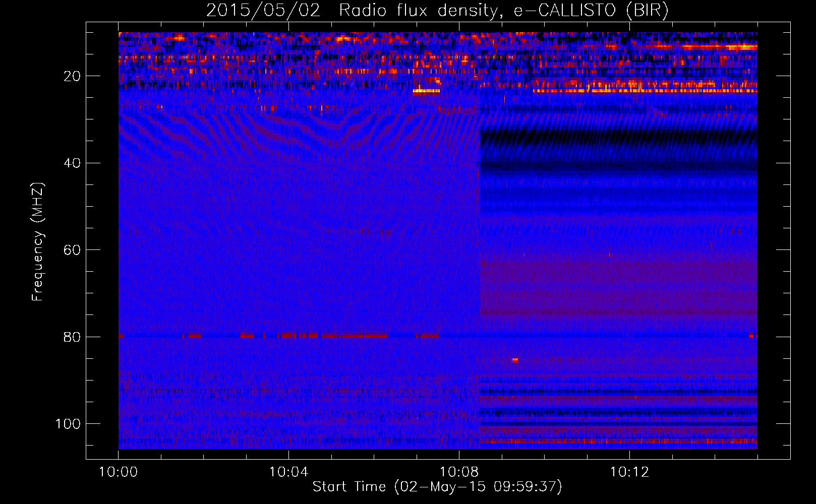Click the 10:04 time tick label
This screenshot has height=504, width=816.
[x=288, y=472]
